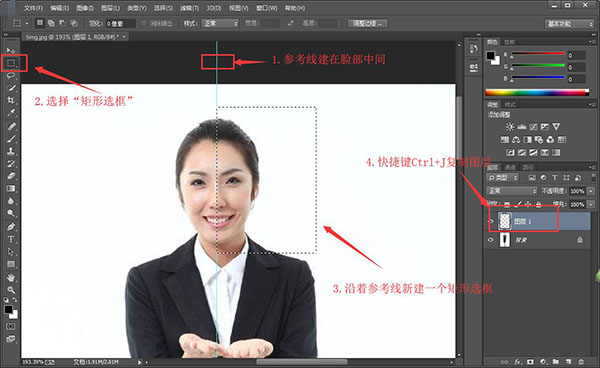This screenshot has height=368, width=600.
Task: Open 编辑(E) menu
Action: [x=59, y=8]
